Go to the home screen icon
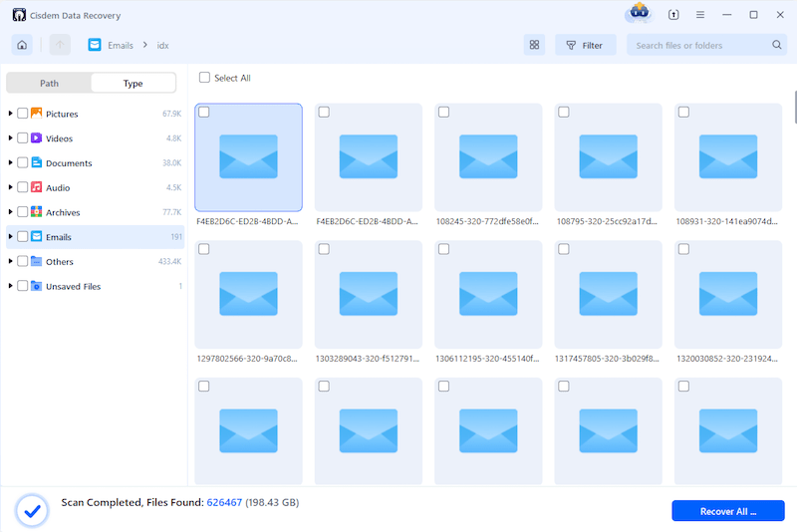The height and width of the screenshot is (532, 797). click(22, 45)
